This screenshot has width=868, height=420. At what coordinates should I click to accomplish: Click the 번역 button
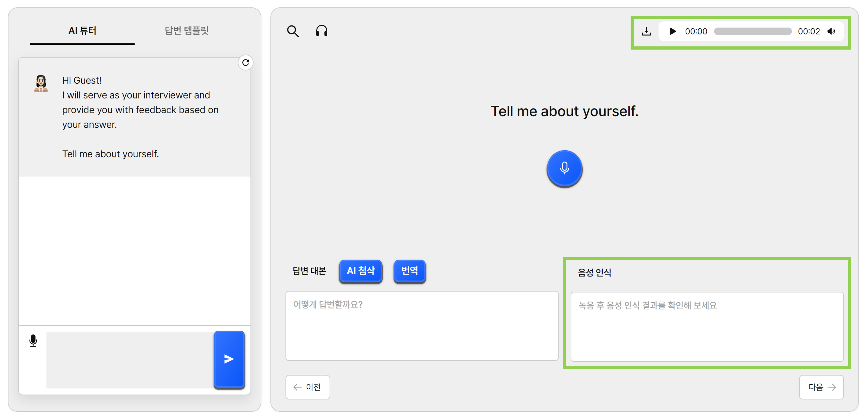click(x=409, y=271)
